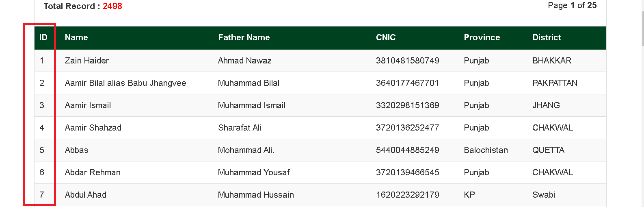Viewport: 644px width, 207px height.
Task: Click the Aamir Shahzad row name
Action: [x=93, y=128]
